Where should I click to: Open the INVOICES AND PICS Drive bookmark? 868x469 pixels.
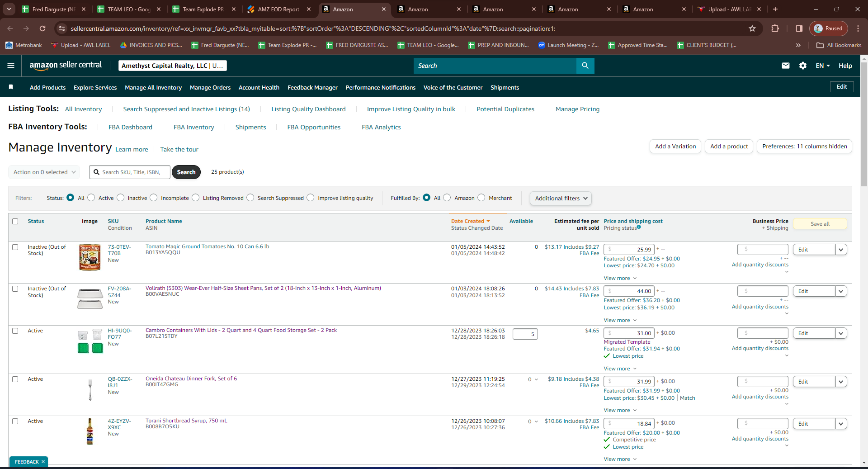pyautogui.click(x=151, y=45)
